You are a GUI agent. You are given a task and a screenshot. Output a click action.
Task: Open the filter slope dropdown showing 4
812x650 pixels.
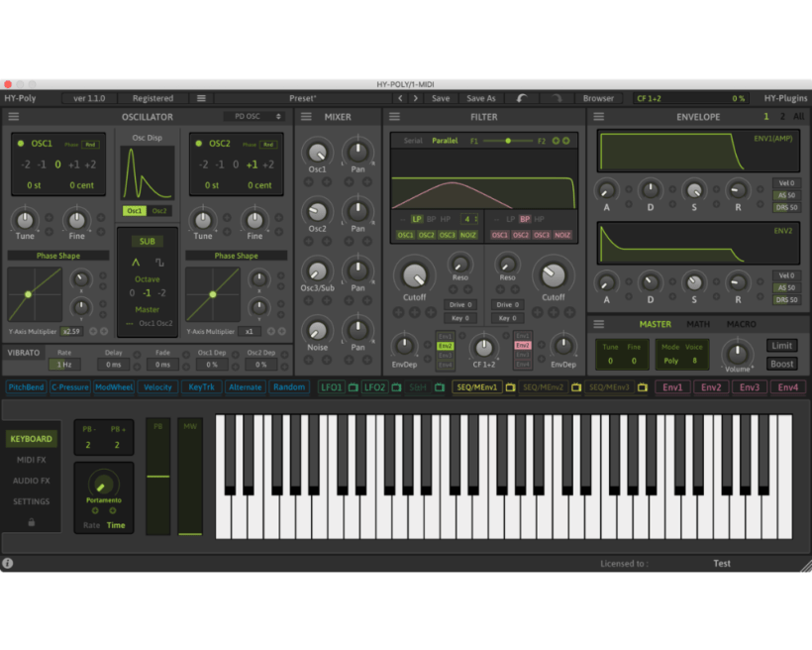click(x=471, y=219)
